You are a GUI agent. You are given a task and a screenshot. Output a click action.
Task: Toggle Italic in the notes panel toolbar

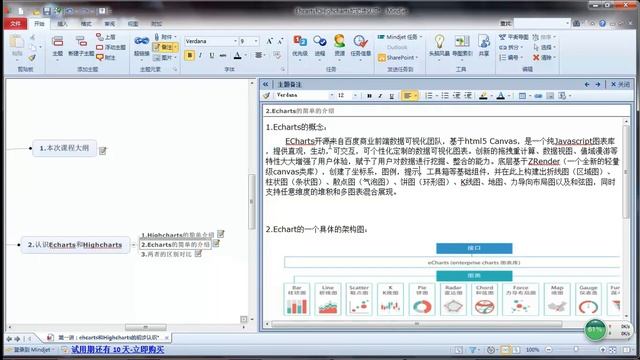(380, 96)
